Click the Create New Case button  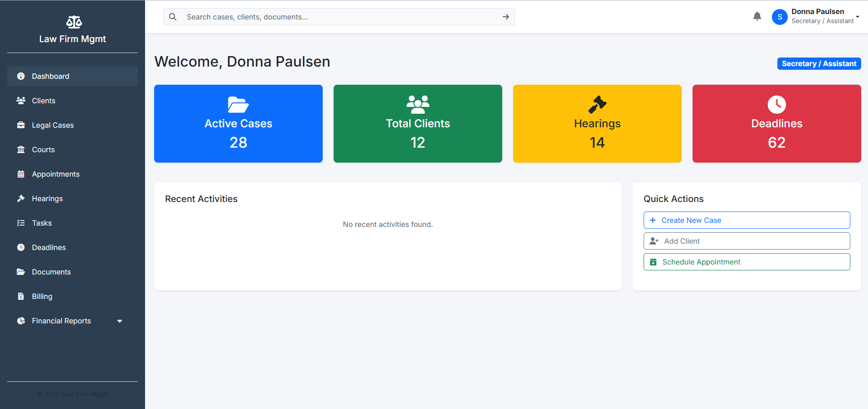tap(747, 220)
